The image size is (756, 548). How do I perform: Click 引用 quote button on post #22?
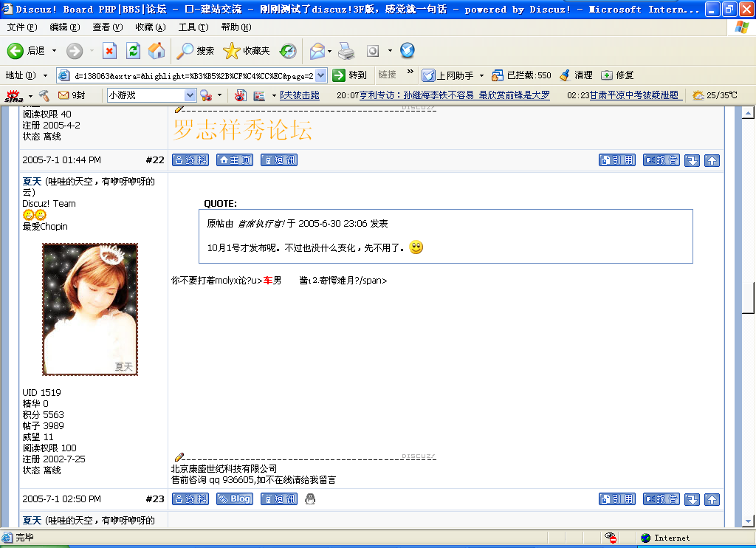617,160
